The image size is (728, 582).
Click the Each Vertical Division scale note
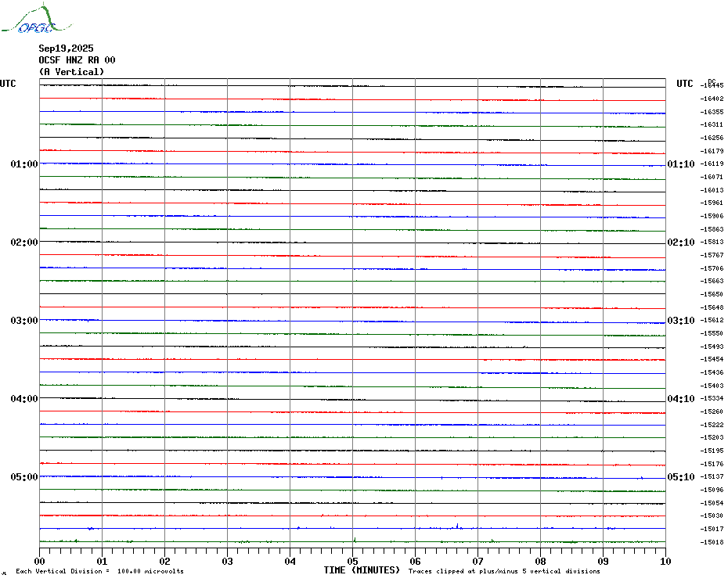[x=100, y=571]
